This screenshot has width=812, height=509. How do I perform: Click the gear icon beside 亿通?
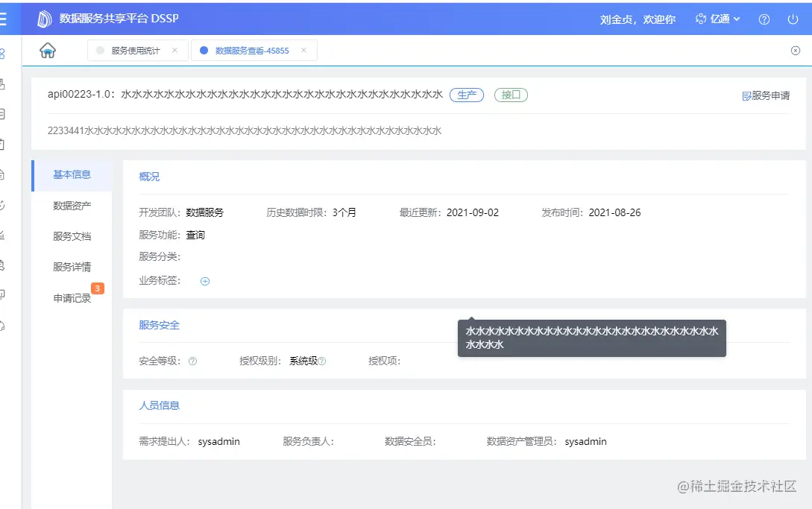pyautogui.click(x=701, y=19)
